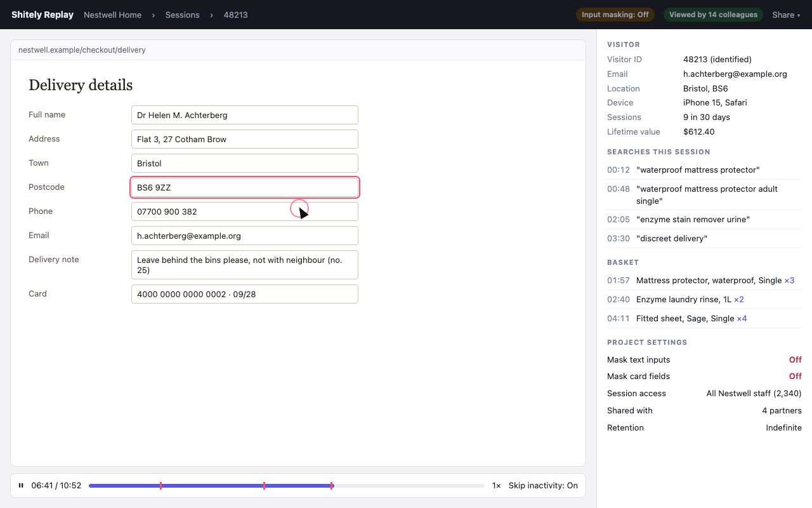
Task: Toggle Mask card fields setting Off
Action: [x=795, y=376]
